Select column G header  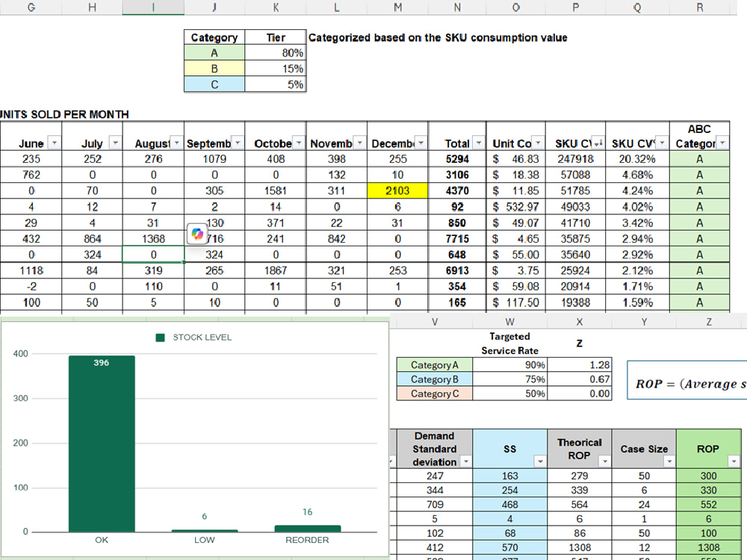pos(31,7)
